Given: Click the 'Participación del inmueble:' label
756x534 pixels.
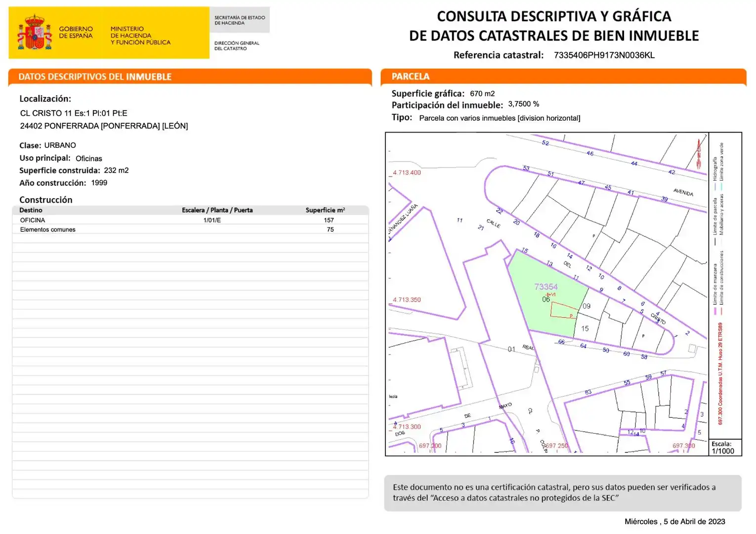Looking at the screenshot, I should coord(447,105).
